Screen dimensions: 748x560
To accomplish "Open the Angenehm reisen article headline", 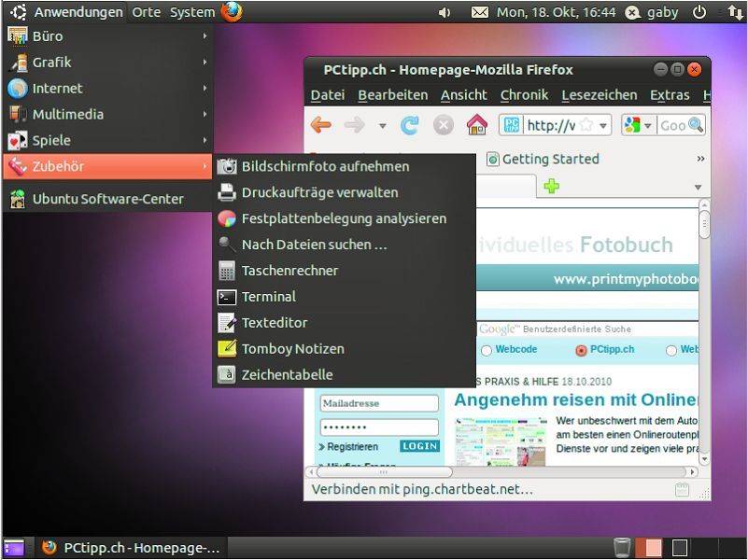I will (576, 399).
